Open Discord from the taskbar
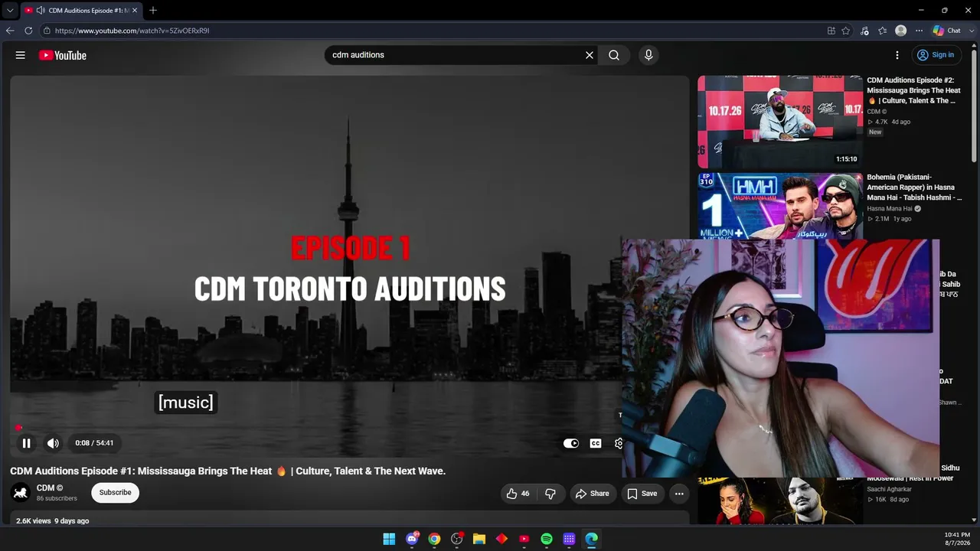Image resolution: width=980 pixels, height=551 pixels. [x=413, y=539]
